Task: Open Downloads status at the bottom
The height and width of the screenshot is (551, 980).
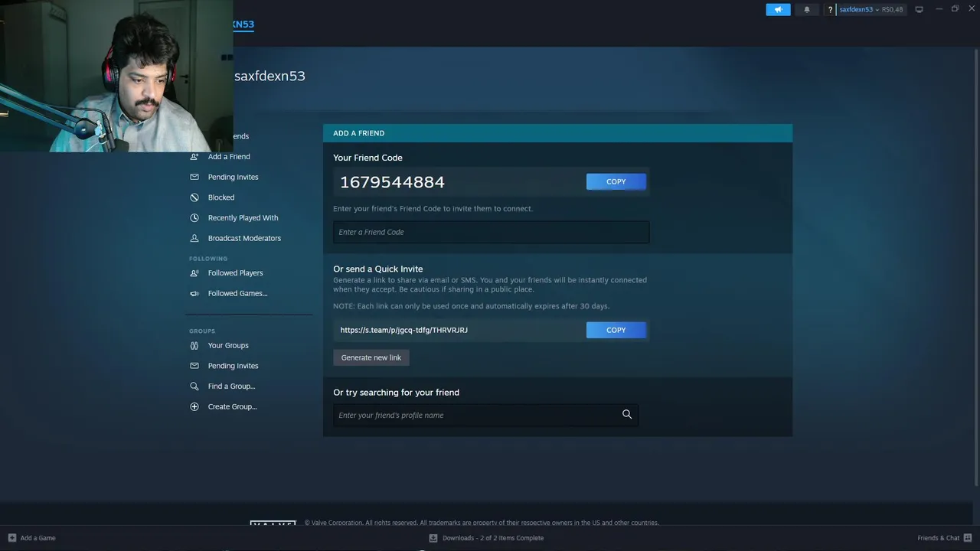Action: pyautogui.click(x=493, y=538)
